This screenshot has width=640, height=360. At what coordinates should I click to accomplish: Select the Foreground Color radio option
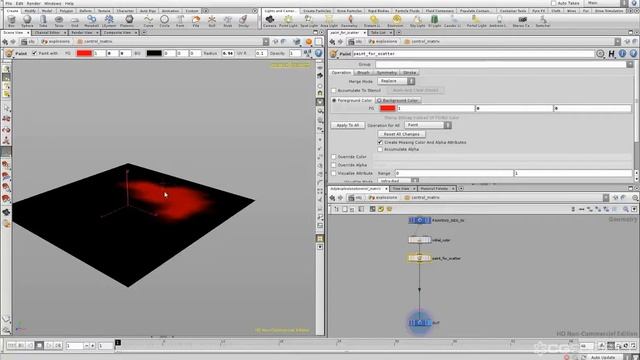334,100
